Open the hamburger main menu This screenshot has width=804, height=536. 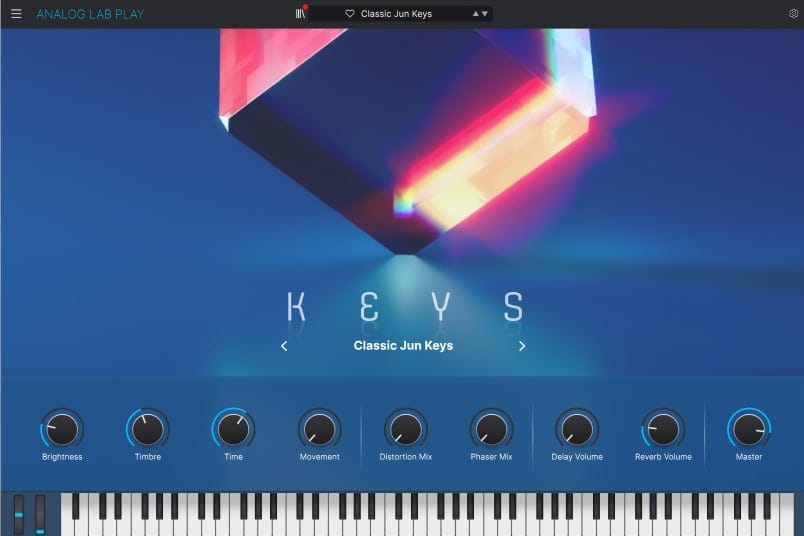click(16, 14)
